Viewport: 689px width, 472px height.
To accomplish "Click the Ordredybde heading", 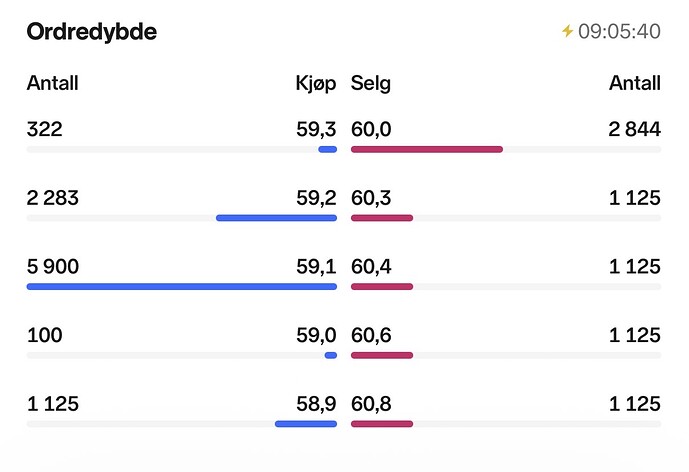I will point(92,32).
